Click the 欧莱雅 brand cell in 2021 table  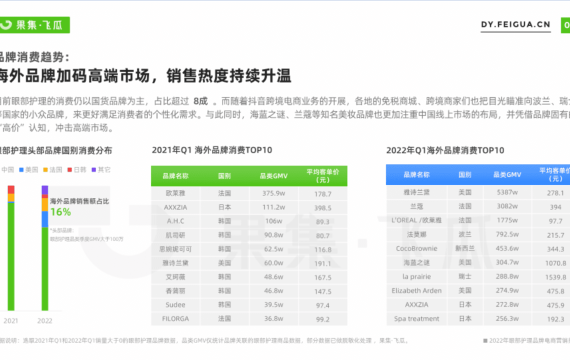pyautogui.click(x=175, y=193)
